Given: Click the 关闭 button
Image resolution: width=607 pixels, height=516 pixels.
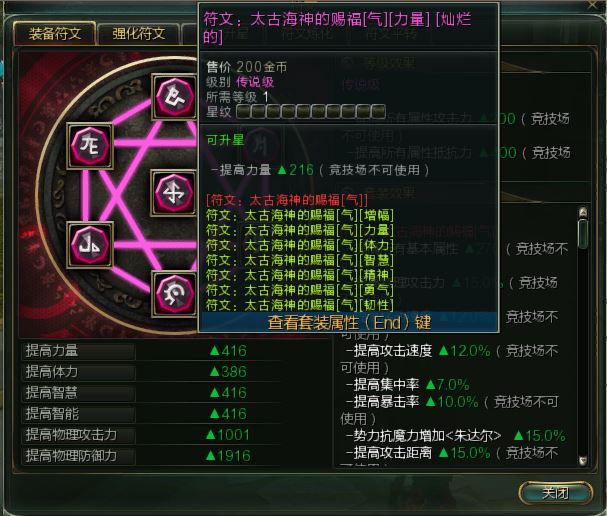Looking at the screenshot, I should [x=556, y=493].
